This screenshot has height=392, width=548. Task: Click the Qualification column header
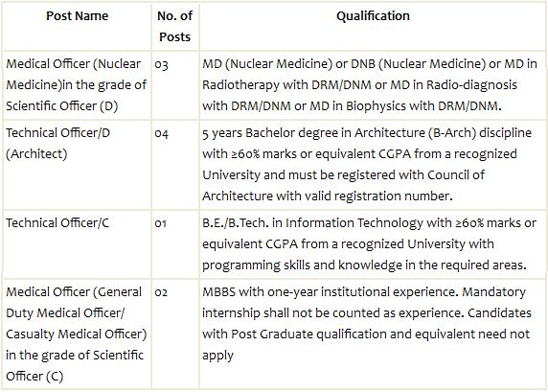pyautogui.click(x=373, y=16)
